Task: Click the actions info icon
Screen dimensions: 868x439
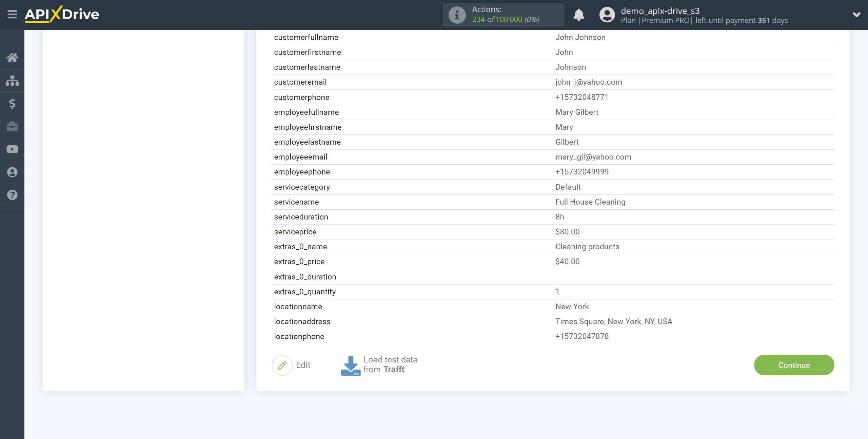Action: click(457, 15)
